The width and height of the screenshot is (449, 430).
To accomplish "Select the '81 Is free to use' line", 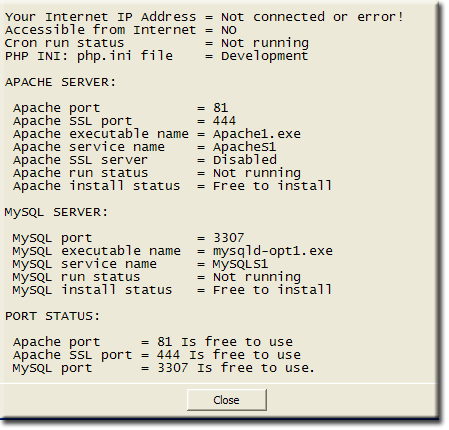I will coord(153,342).
